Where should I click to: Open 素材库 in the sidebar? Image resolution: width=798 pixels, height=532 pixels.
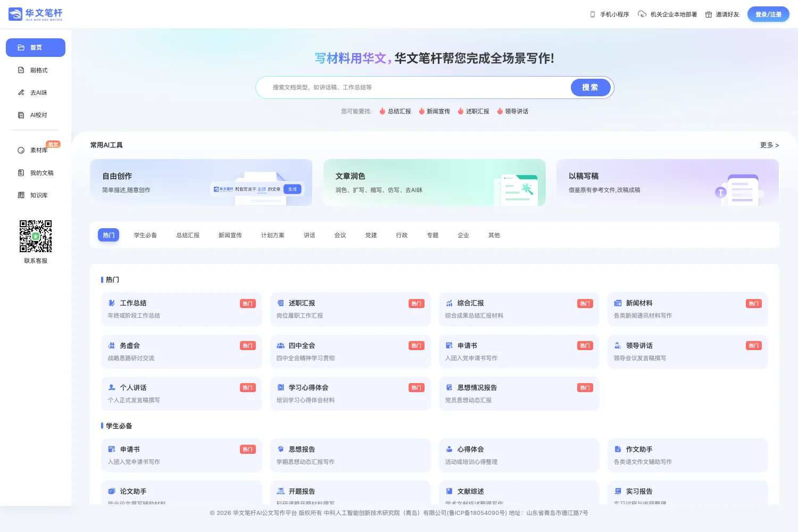(36, 150)
